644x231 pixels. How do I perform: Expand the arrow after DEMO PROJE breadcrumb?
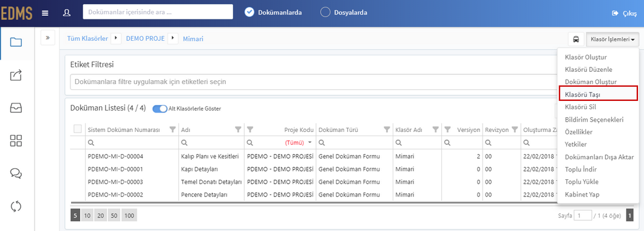pyautogui.click(x=174, y=39)
